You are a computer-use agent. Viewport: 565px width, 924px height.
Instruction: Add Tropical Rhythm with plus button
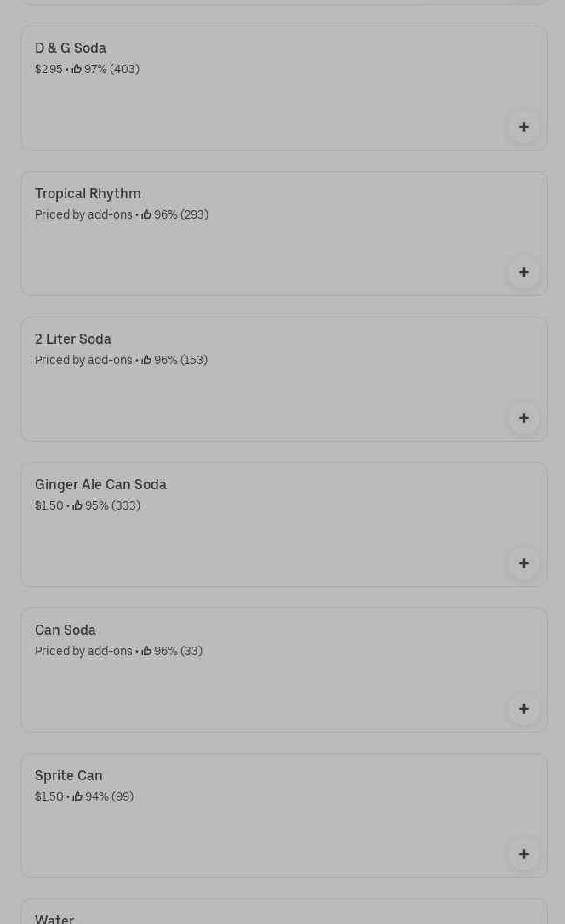pyautogui.click(x=523, y=272)
